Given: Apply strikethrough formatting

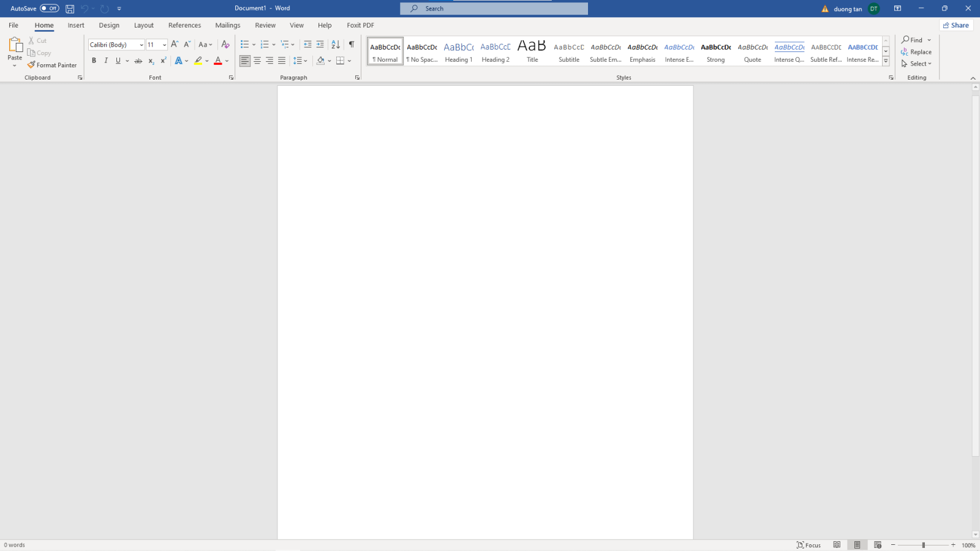Looking at the screenshot, I should [138, 61].
